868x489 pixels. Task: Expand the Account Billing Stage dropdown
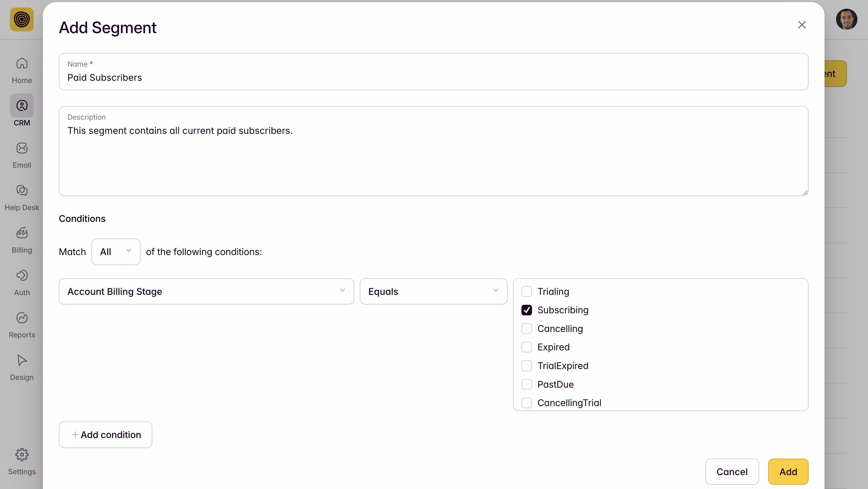[x=206, y=291]
